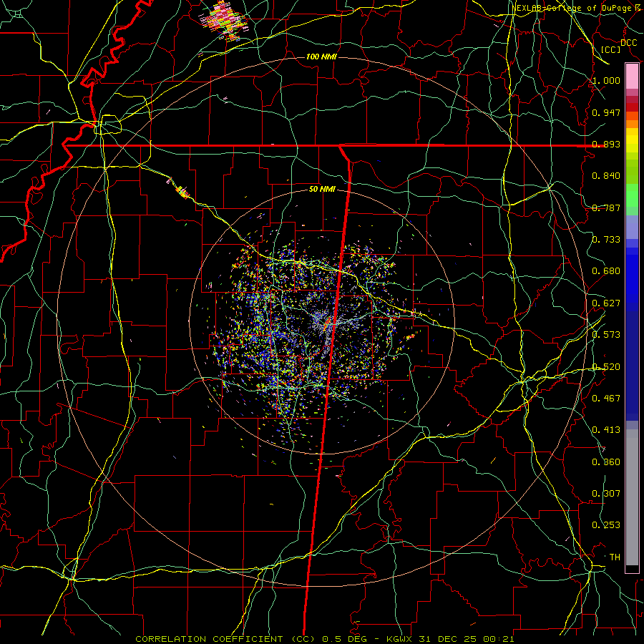Click the small echo patch northwest of 50 NMI ring
This screenshot has width=644, height=644.
pyautogui.click(x=182, y=191)
